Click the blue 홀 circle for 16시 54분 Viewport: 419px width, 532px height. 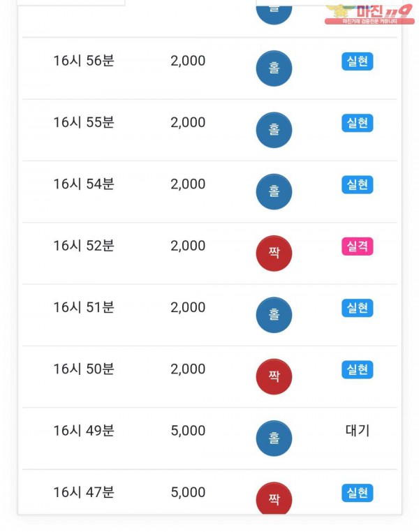click(x=274, y=191)
